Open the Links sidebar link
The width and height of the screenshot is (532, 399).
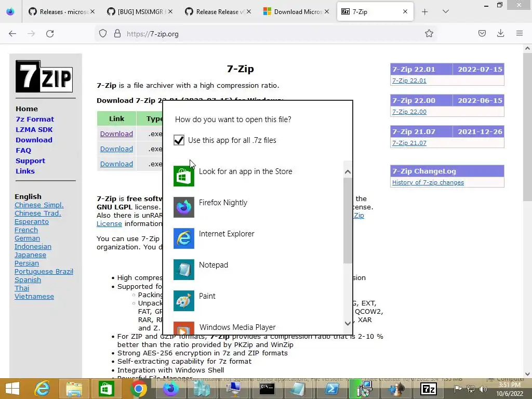[x=25, y=171]
